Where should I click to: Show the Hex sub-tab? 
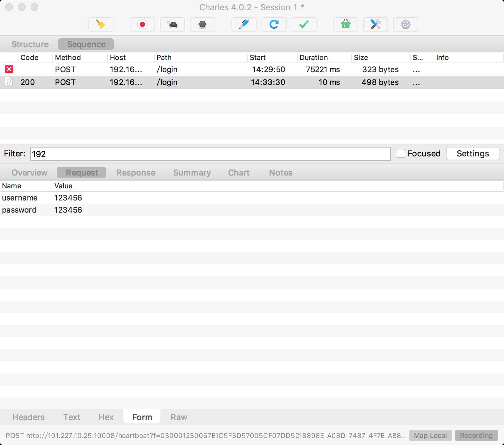coord(106,417)
